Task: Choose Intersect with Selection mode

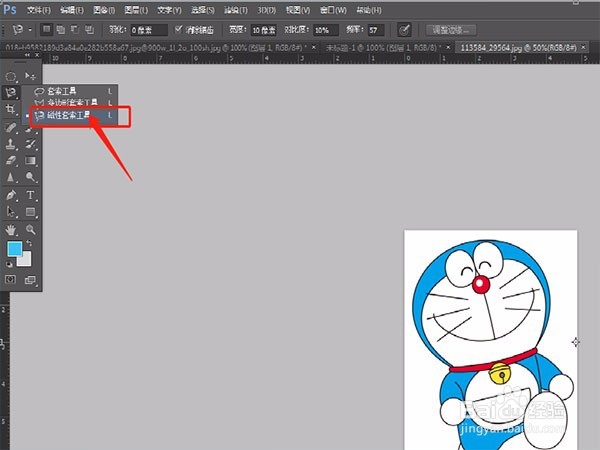Action: 89,29
